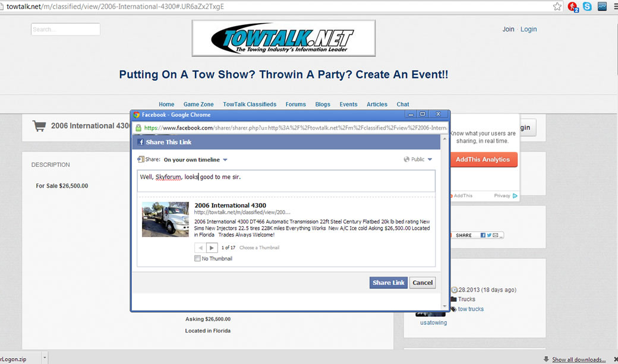Click the shopping cart icon beside 2006 International
This screenshot has width=618, height=364.
(39, 126)
